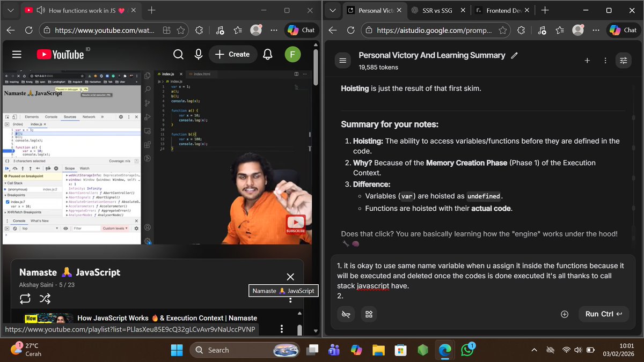Refresh the AI Studio page
The image size is (644, 362).
(351, 31)
